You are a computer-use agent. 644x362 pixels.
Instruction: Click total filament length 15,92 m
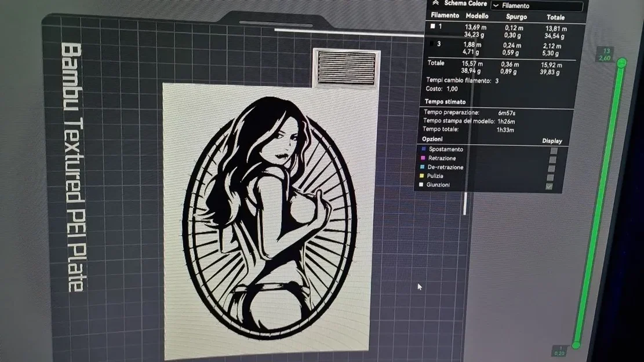551,65
